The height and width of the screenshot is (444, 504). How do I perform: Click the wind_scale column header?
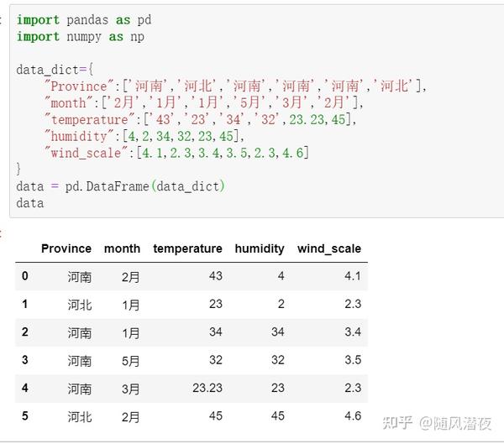coord(329,248)
